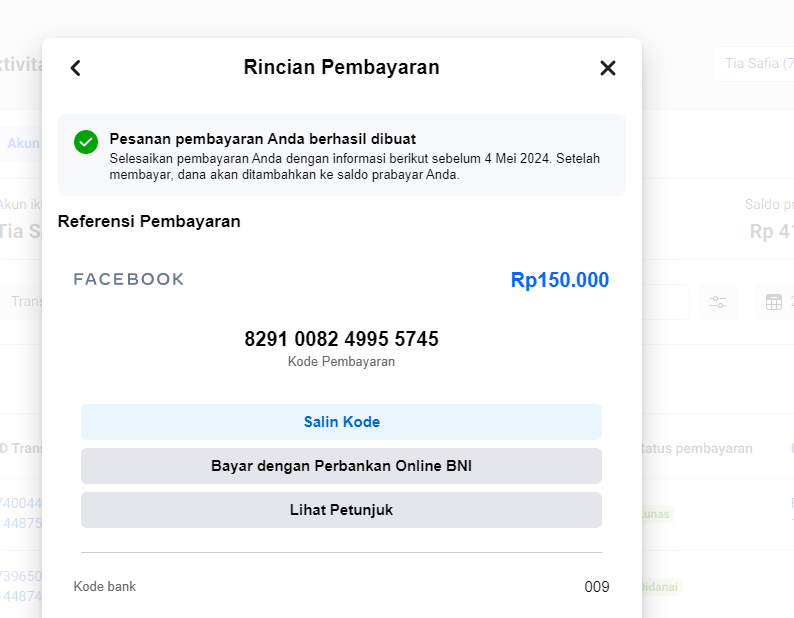Click the Status pembayaran column header
Viewport: 794px width, 618px height.
pos(698,449)
